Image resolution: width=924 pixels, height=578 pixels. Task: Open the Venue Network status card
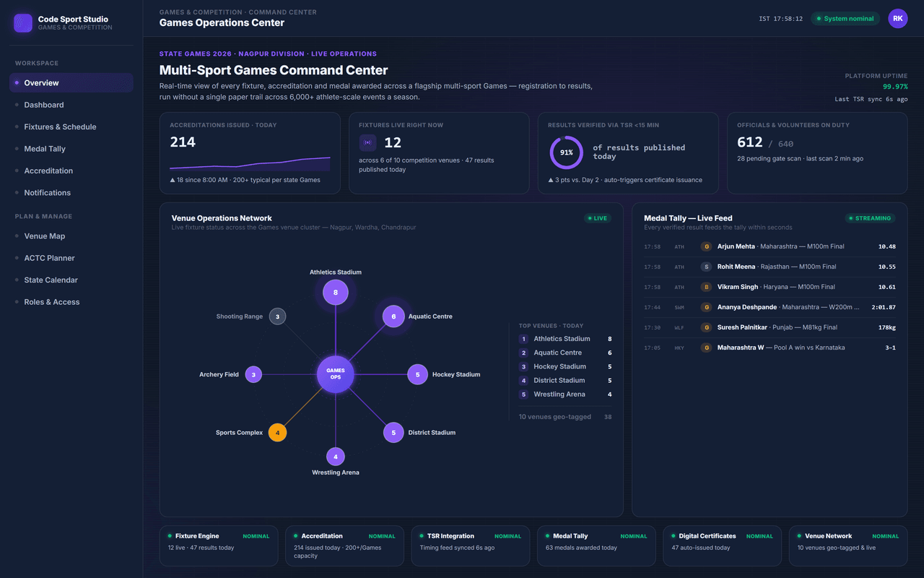[848, 545]
